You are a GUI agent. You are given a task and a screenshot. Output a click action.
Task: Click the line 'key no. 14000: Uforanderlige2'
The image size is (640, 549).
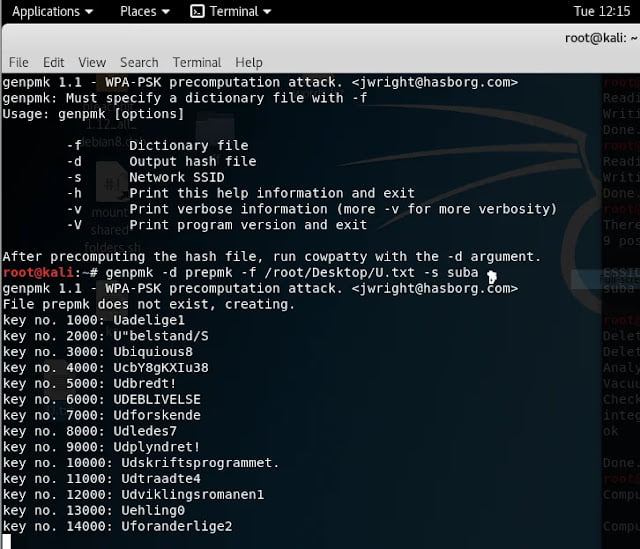pyautogui.click(x=117, y=526)
